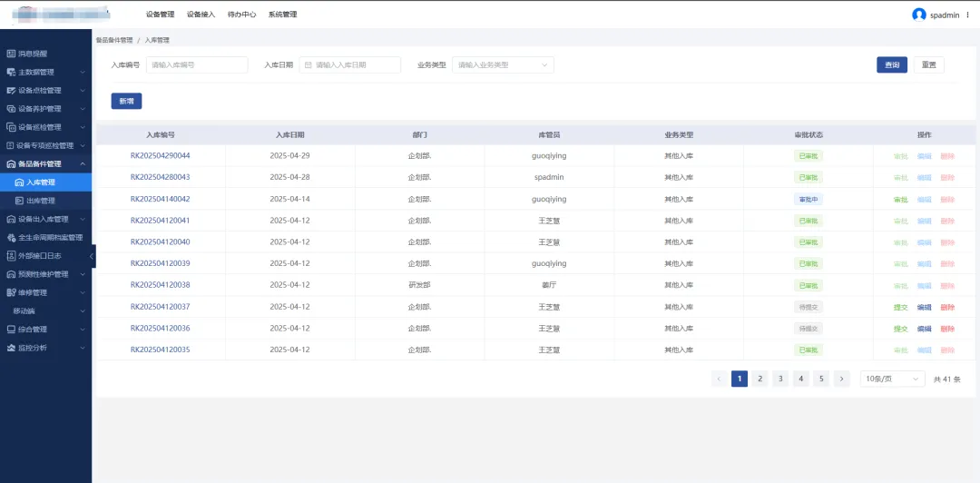Click the 重置 button
This screenshot has width=980, height=483.
coord(929,65)
